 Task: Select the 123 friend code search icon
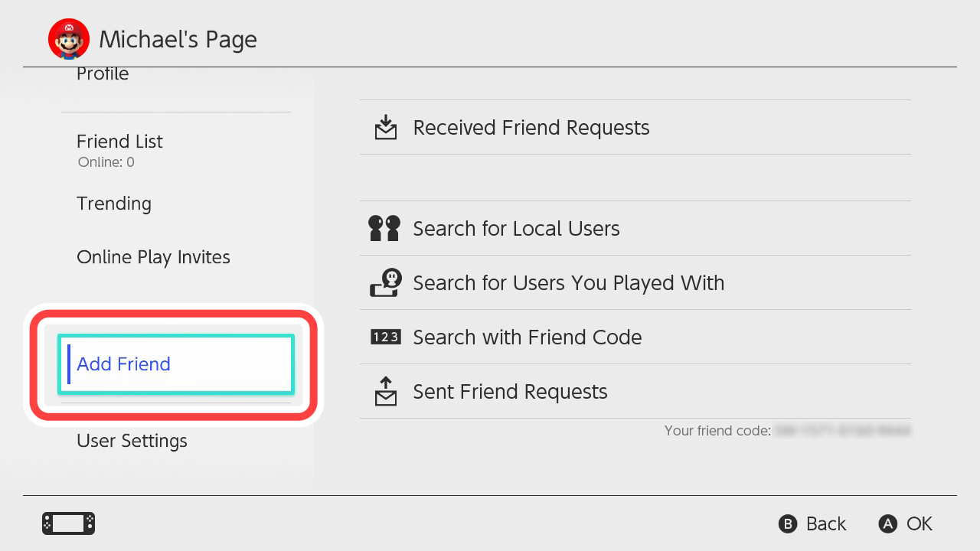click(386, 337)
